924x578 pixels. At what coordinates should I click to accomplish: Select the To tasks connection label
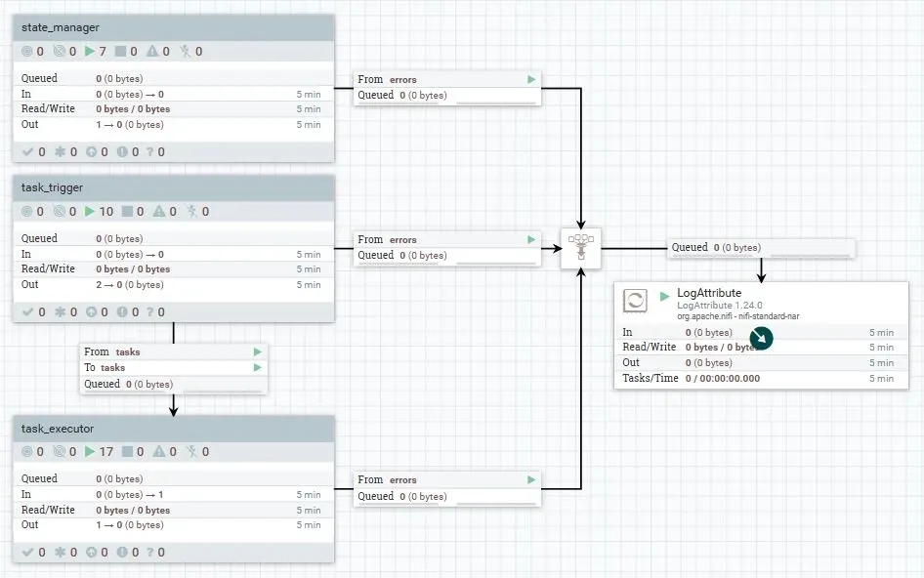[105, 368]
